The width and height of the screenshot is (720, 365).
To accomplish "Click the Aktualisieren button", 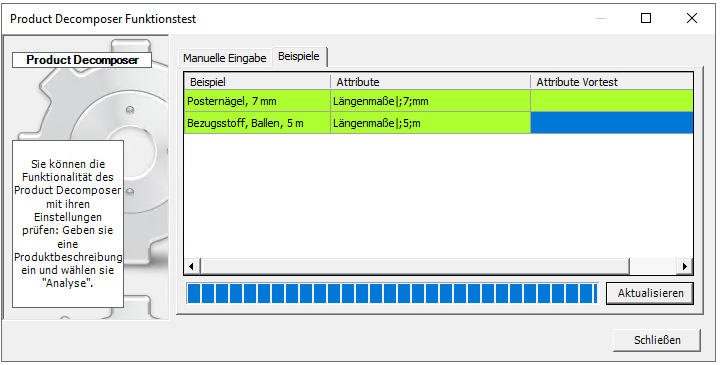I will 650,293.
